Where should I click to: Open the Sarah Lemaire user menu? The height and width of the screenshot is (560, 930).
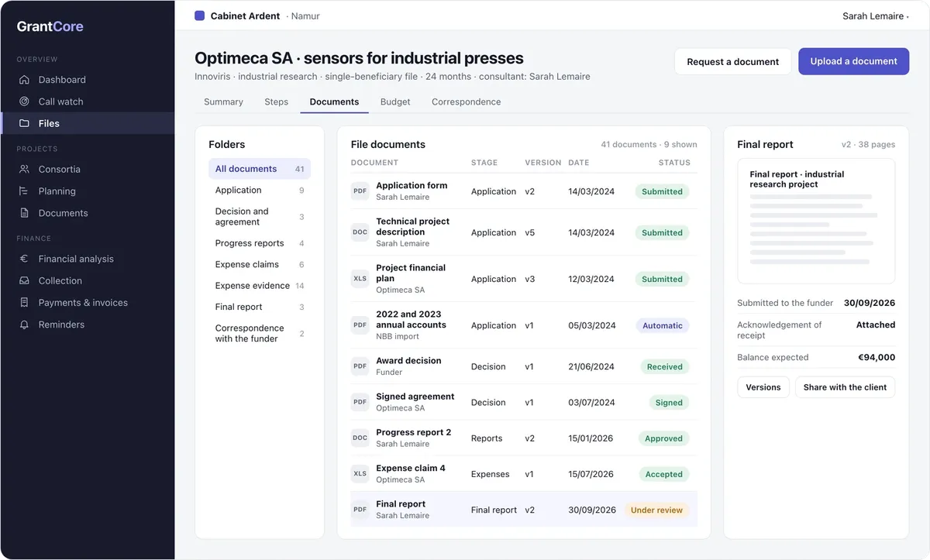(876, 16)
